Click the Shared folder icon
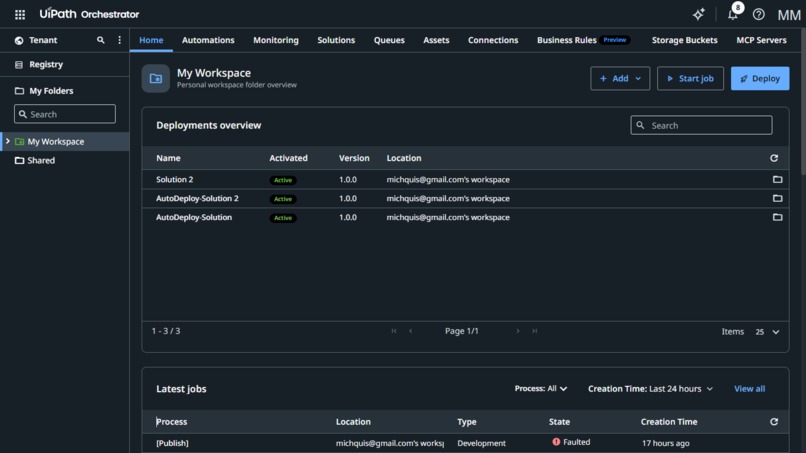This screenshot has height=453, width=806. tap(20, 160)
